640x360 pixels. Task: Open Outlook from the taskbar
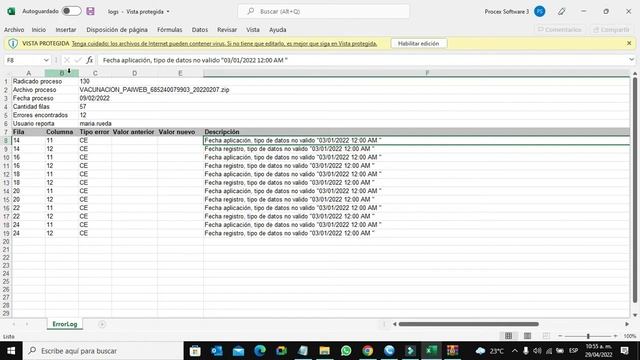pyautogui.click(x=217, y=351)
